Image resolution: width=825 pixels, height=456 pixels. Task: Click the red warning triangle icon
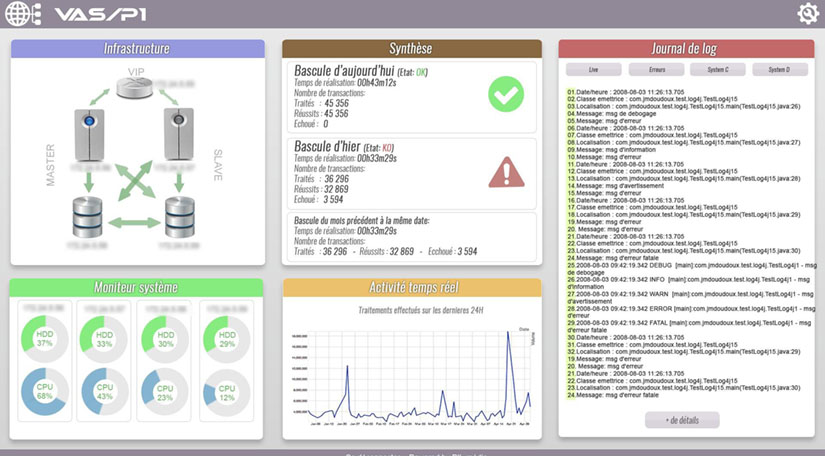pyautogui.click(x=506, y=173)
